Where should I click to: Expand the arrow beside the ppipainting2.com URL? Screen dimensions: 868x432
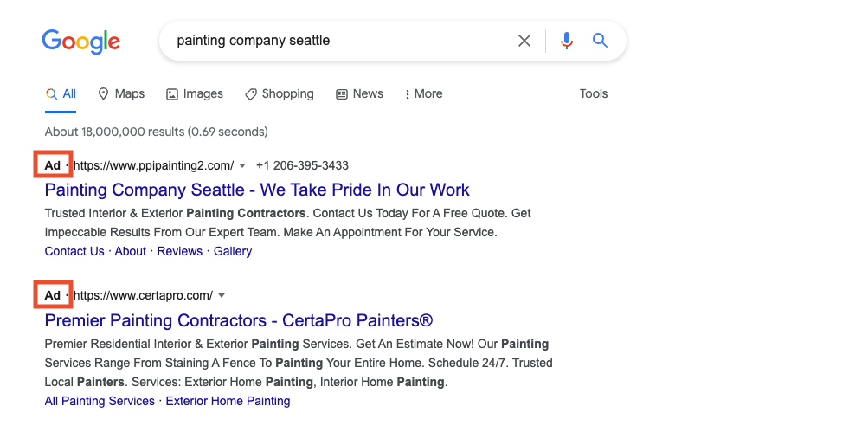242,165
